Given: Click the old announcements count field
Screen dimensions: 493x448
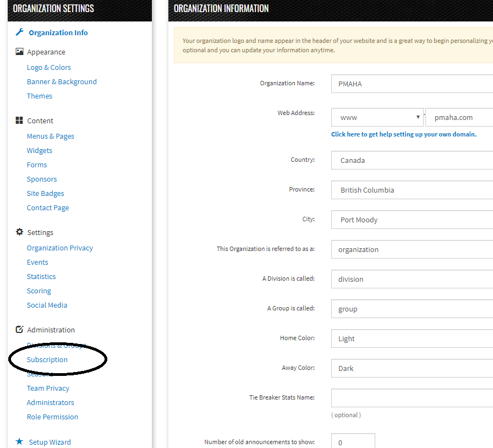Looking at the screenshot, I should click(353, 441).
